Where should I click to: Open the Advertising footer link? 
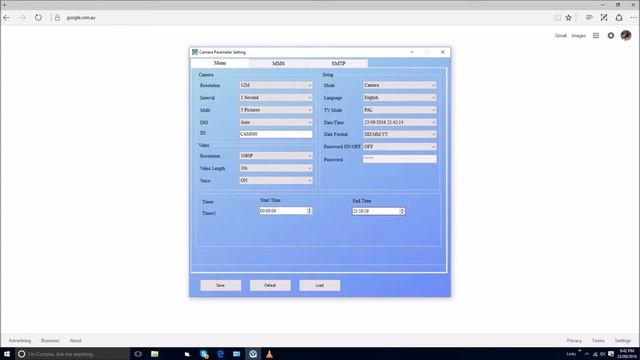[20, 340]
